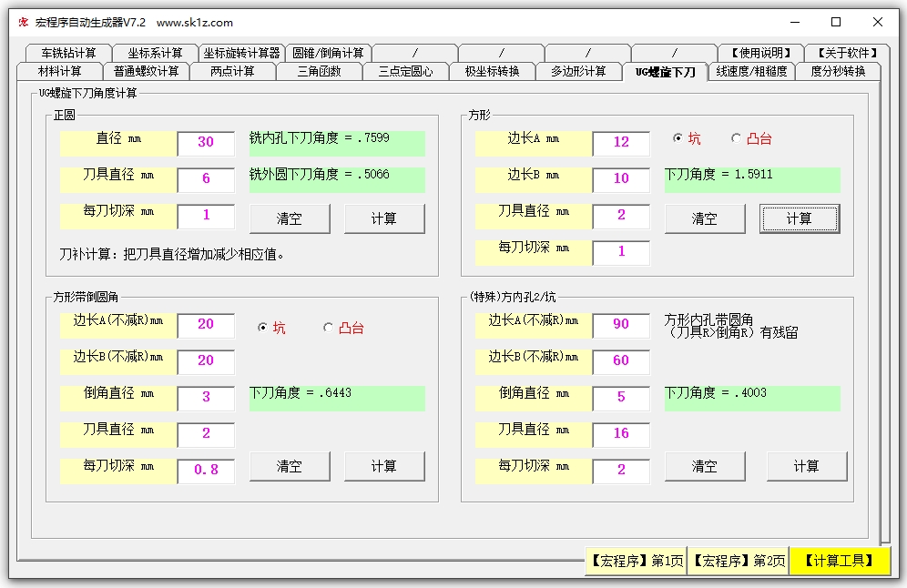Click 清空 button in 方形 section
Viewport: 907px width, 588px height.
(704, 218)
